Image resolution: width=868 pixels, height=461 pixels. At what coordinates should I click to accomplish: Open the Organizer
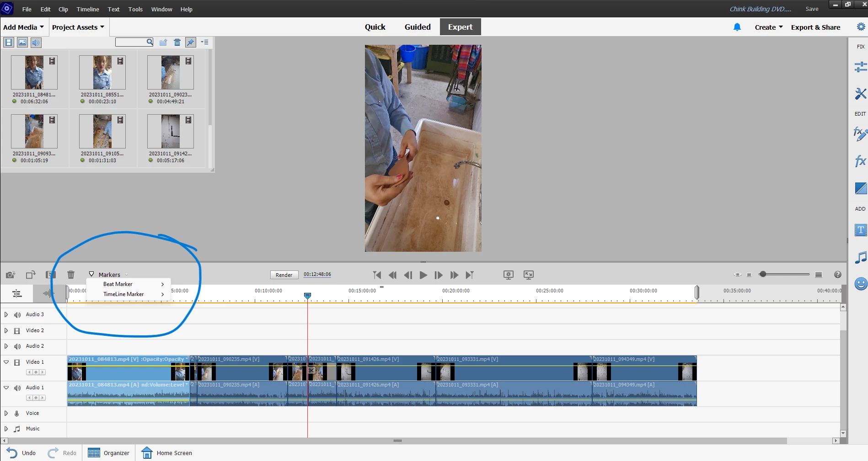coord(109,453)
